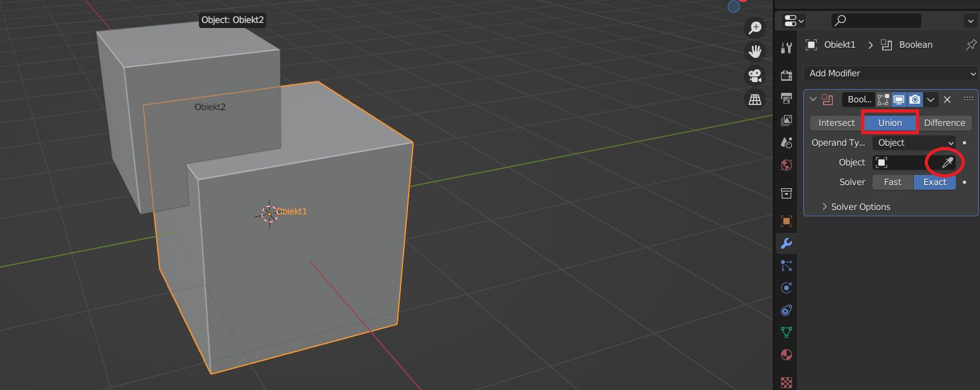
Task: Select the Difference operation
Action: pos(944,123)
